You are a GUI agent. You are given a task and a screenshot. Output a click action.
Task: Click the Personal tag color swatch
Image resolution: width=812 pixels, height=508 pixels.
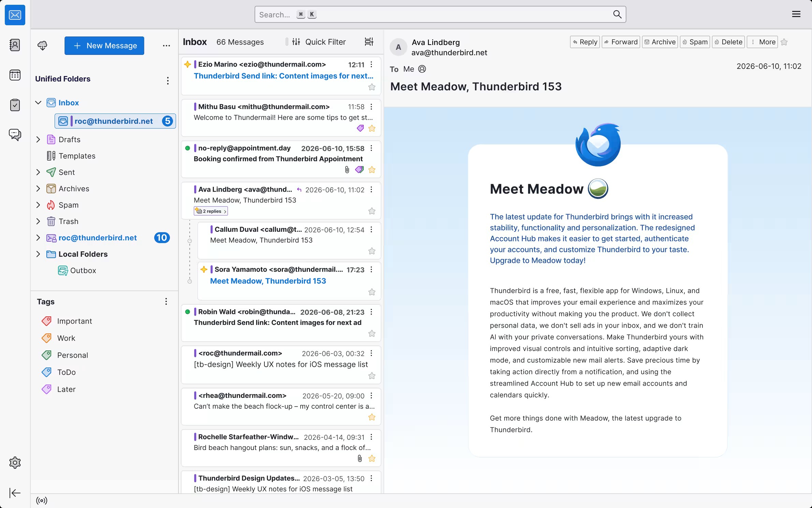(x=46, y=355)
